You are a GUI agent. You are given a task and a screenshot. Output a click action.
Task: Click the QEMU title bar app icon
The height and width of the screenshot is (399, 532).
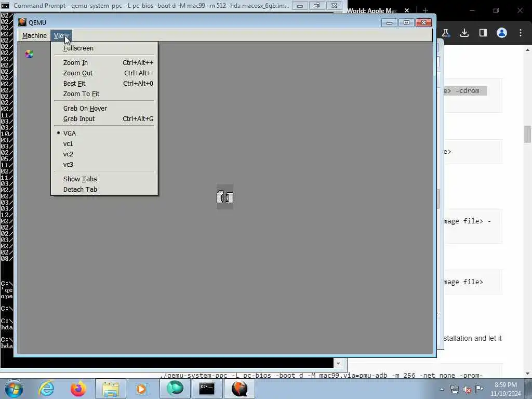pos(22,22)
